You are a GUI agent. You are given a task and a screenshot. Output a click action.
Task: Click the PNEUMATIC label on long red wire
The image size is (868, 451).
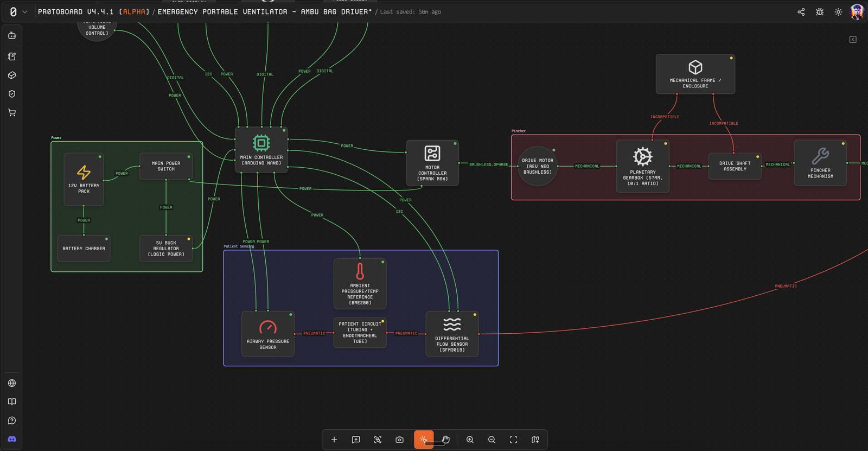click(x=786, y=286)
